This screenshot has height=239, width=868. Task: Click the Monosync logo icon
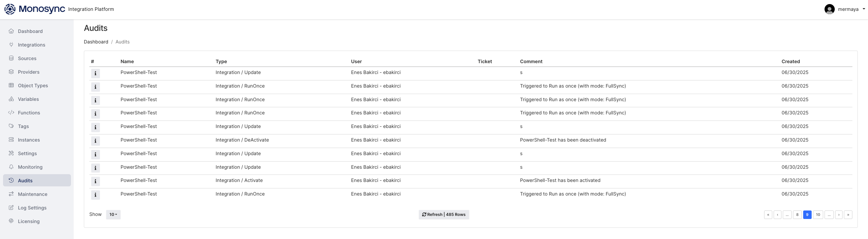(x=10, y=9)
